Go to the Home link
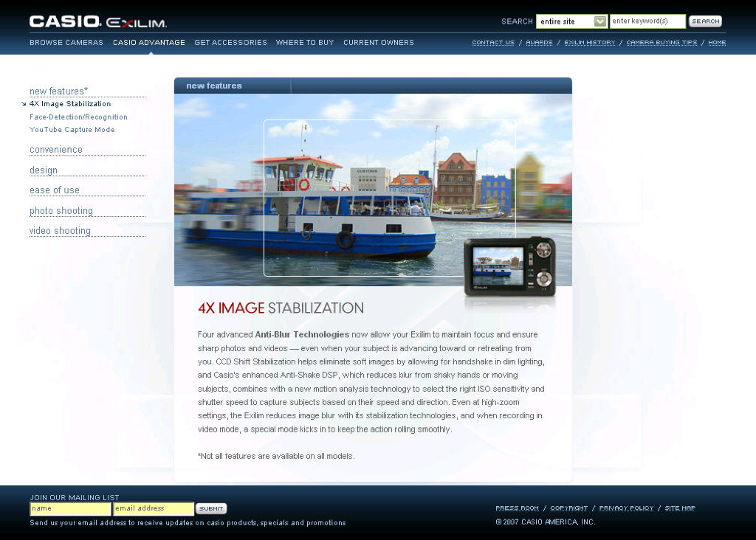This screenshot has height=540, width=756. click(717, 42)
